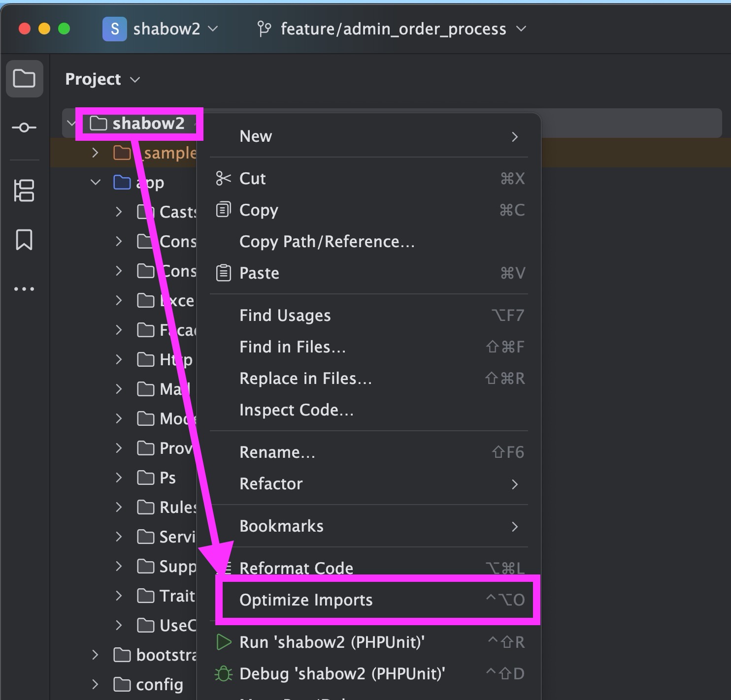Expand the config folder chevron
Viewport: 731px width, 700px height.
click(x=95, y=684)
